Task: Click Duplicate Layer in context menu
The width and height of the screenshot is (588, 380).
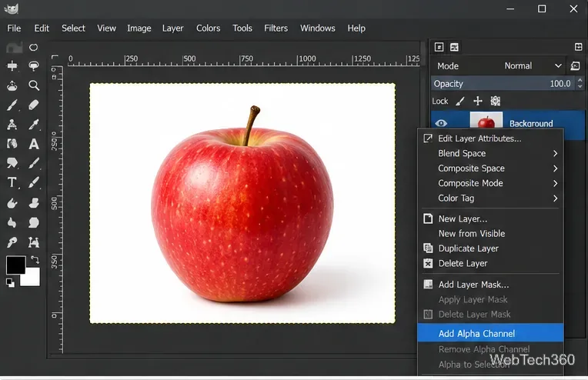Action: click(x=490, y=248)
